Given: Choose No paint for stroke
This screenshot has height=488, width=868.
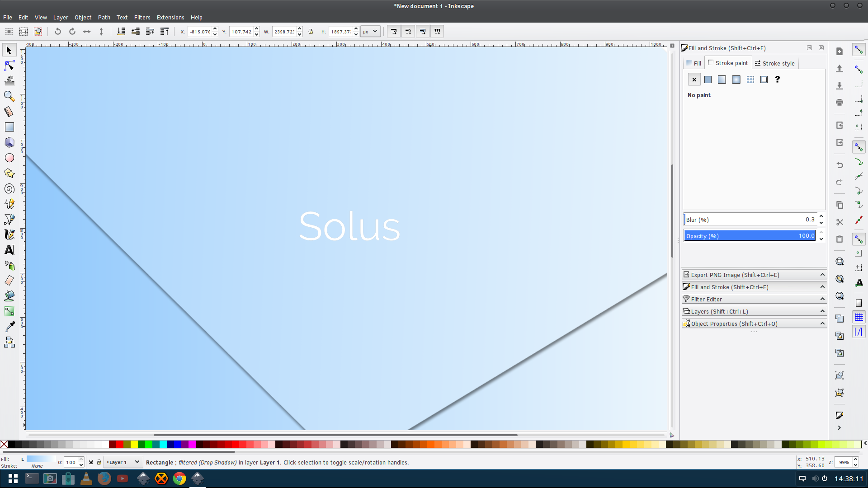Looking at the screenshot, I should point(694,80).
